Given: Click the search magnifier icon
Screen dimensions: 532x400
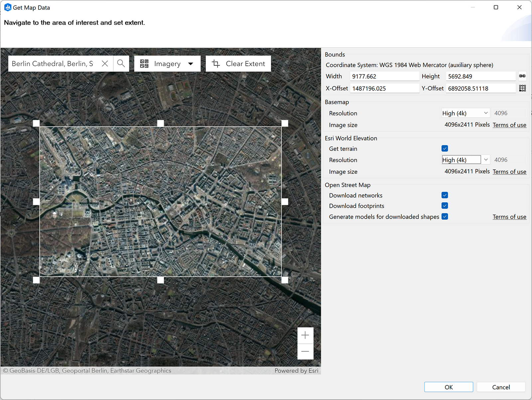Looking at the screenshot, I should pos(121,63).
